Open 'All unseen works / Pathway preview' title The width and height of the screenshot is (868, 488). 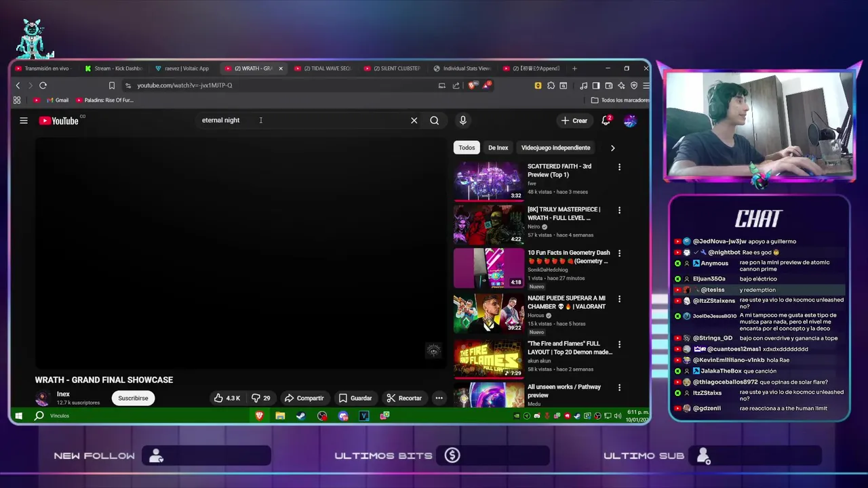tap(564, 391)
